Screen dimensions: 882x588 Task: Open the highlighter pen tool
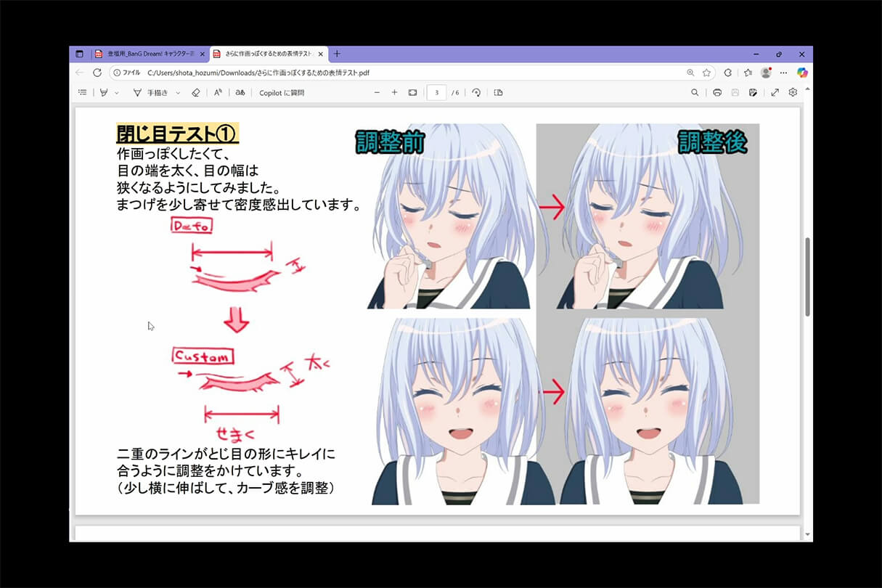(104, 92)
